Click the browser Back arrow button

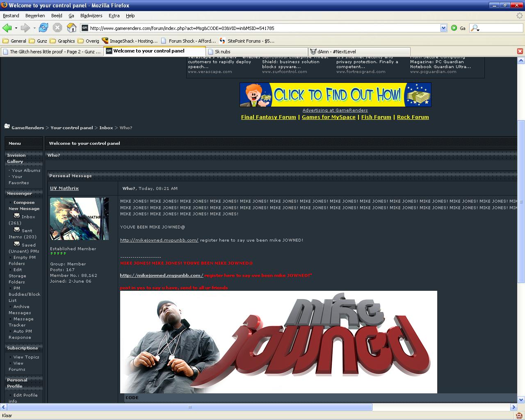point(7,28)
